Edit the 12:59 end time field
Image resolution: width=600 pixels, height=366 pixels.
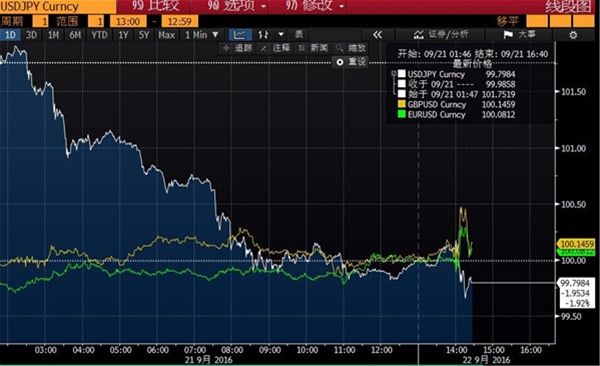tap(179, 21)
